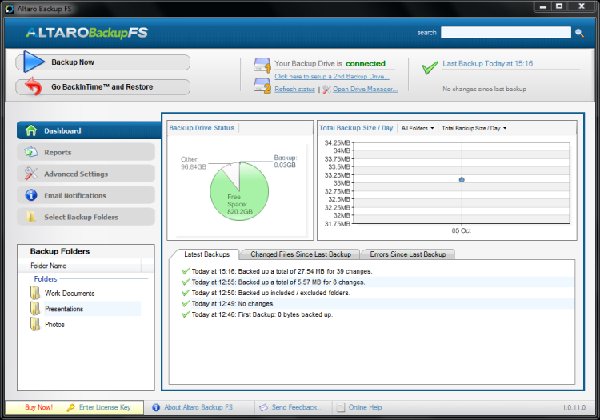Click the Send Feedback icon

(263, 407)
